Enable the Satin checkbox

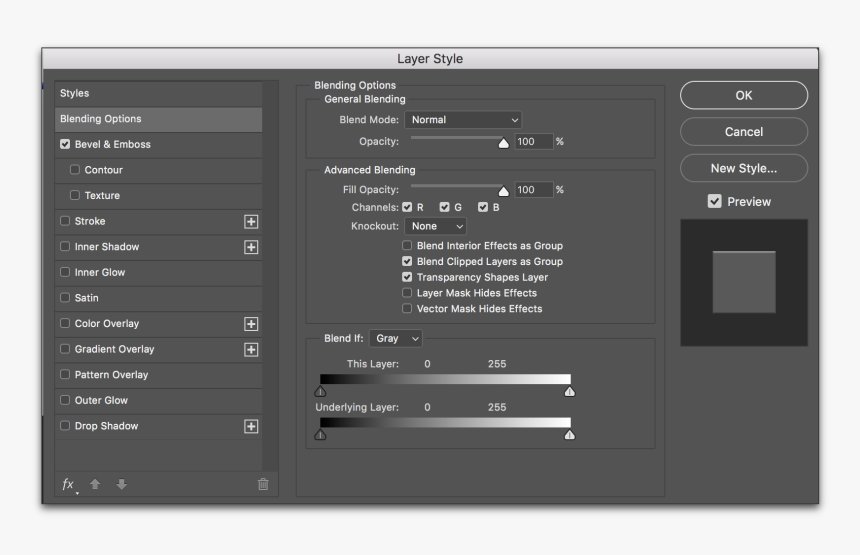click(65, 297)
